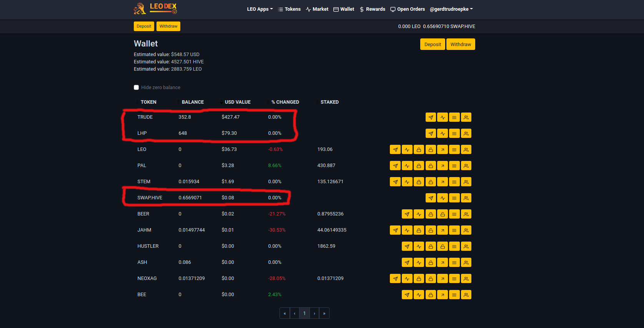Click small Deposit button under the logo

(x=144, y=26)
